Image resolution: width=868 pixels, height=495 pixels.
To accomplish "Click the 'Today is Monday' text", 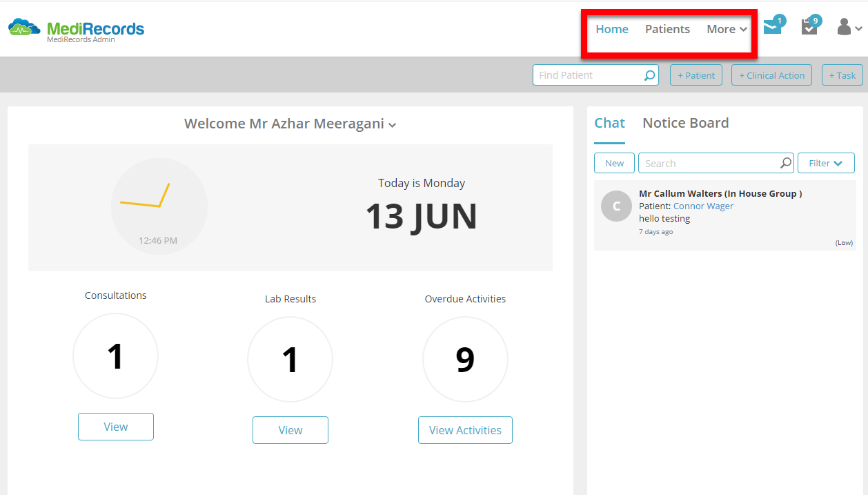I will click(x=422, y=183).
